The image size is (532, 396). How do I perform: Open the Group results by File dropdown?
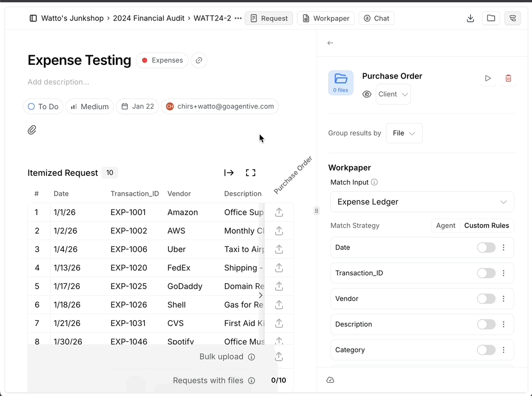pos(404,133)
